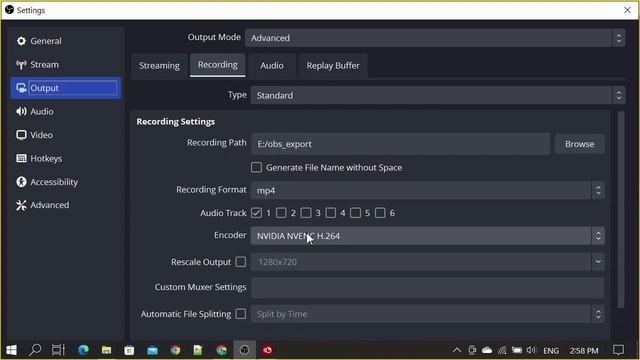This screenshot has height=360, width=640.
Task: Enable Generate File Name without Space
Action: [256, 167]
